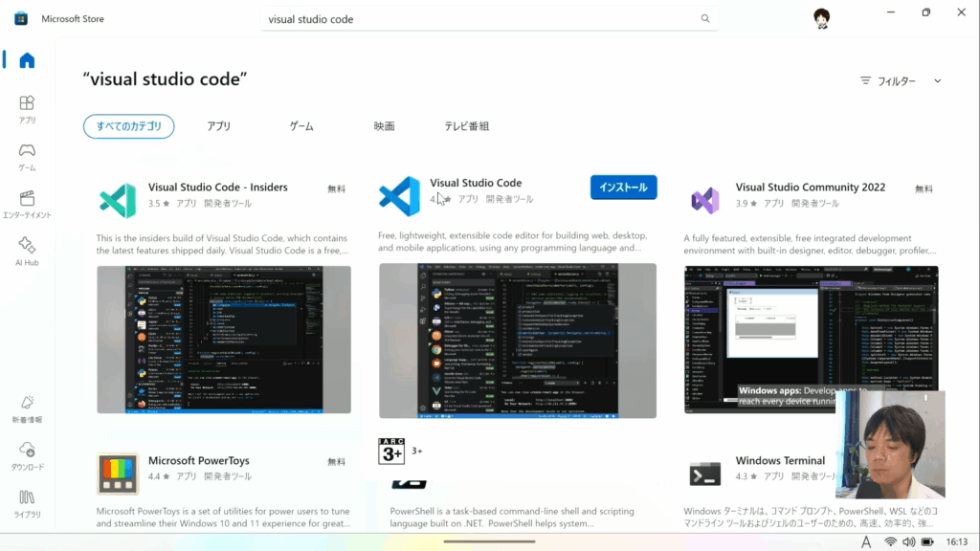Viewport: 980px width, 551px height.
Task: Open Visual Studio Community 2022 screenshot thumbnail
Action: tap(811, 340)
